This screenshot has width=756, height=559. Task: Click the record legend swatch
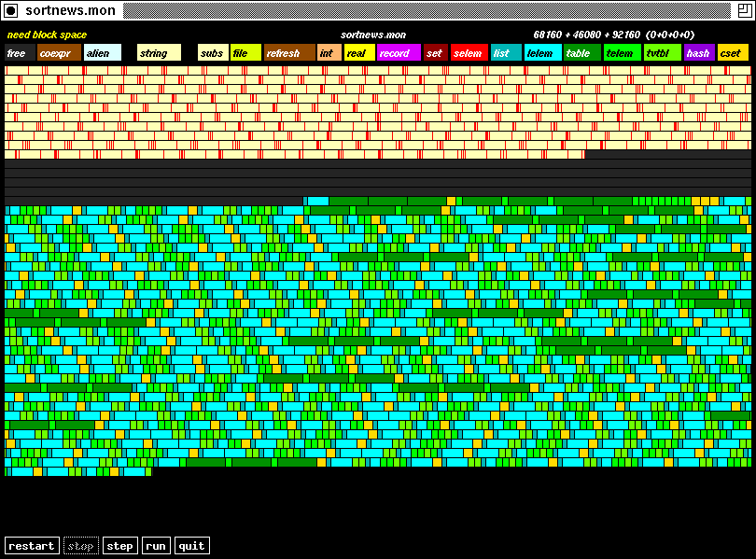[x=399, y=53]
